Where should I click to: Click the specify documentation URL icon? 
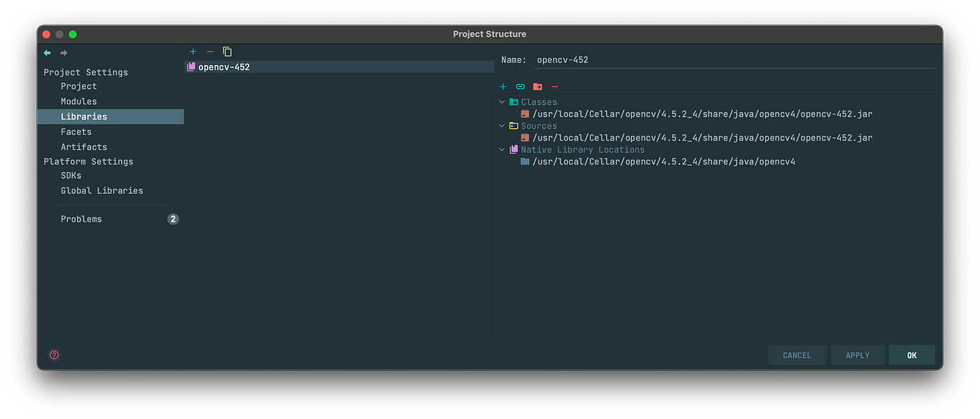(520, 87)
